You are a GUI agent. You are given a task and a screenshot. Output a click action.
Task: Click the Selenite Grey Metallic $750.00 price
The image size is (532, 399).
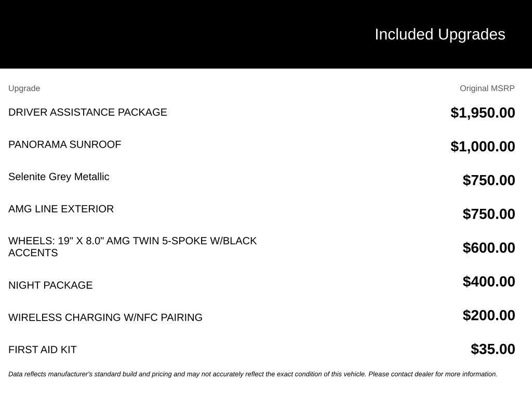(x=489, y=180)
